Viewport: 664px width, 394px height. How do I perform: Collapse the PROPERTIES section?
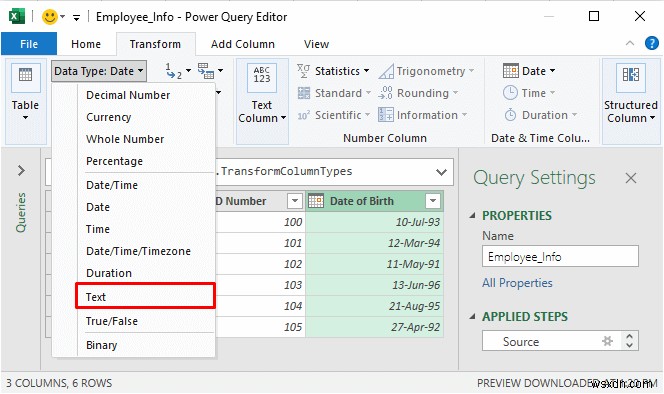[x=473, y=215]
